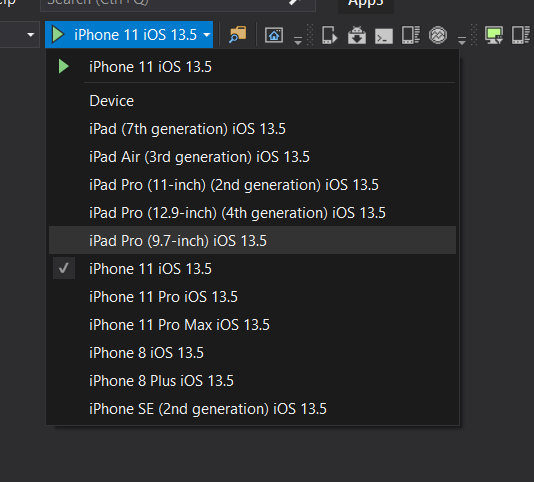This screenshot has width=534, height=482.
Task: Choose top iPhone 11 iOS 13.5 run entry
Action: [x=252, y=67]
